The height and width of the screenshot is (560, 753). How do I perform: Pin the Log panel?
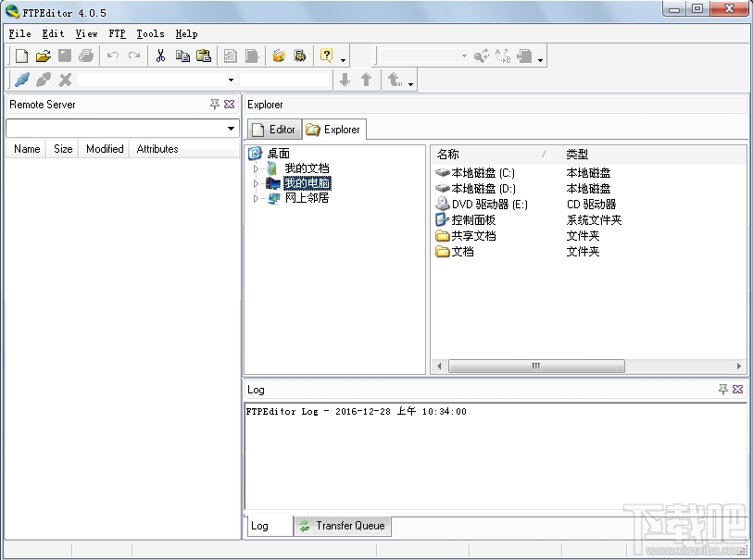tap(723, 389)
